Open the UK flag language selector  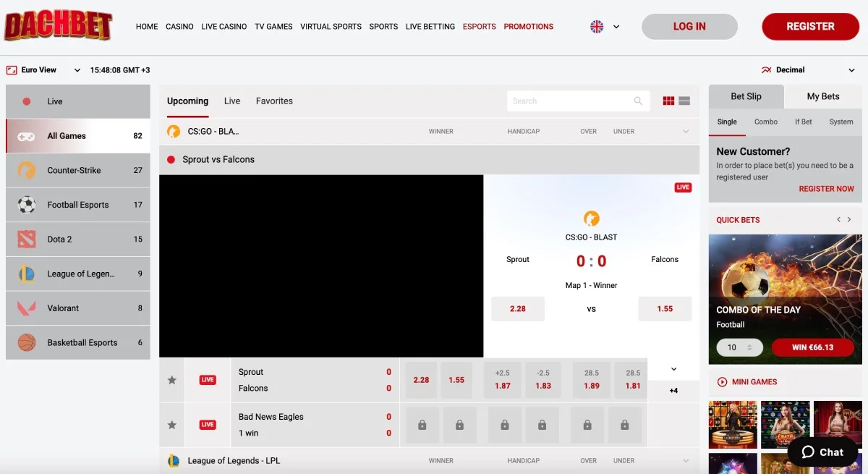[597, 27]
